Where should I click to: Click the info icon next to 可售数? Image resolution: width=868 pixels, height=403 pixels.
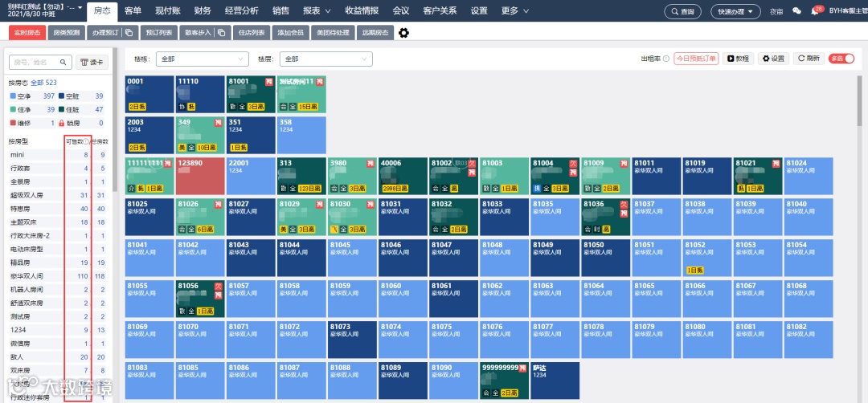[86, 141]
